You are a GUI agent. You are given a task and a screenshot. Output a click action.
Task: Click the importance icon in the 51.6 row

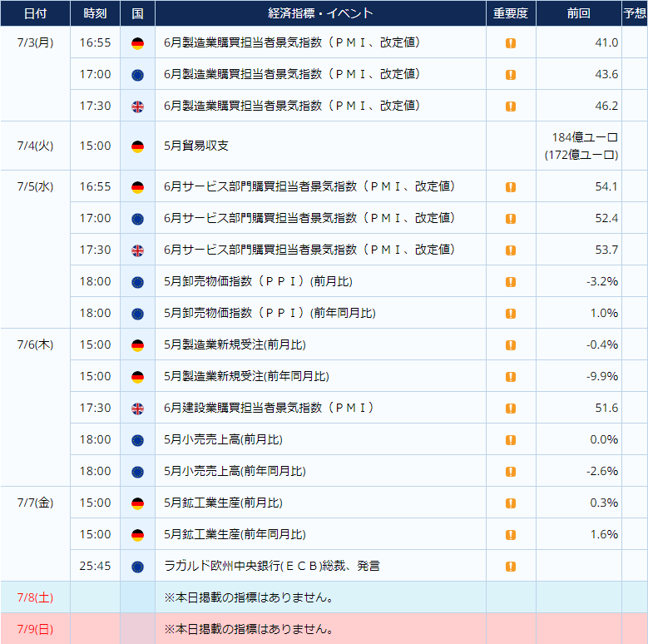[x=511, y=409]
